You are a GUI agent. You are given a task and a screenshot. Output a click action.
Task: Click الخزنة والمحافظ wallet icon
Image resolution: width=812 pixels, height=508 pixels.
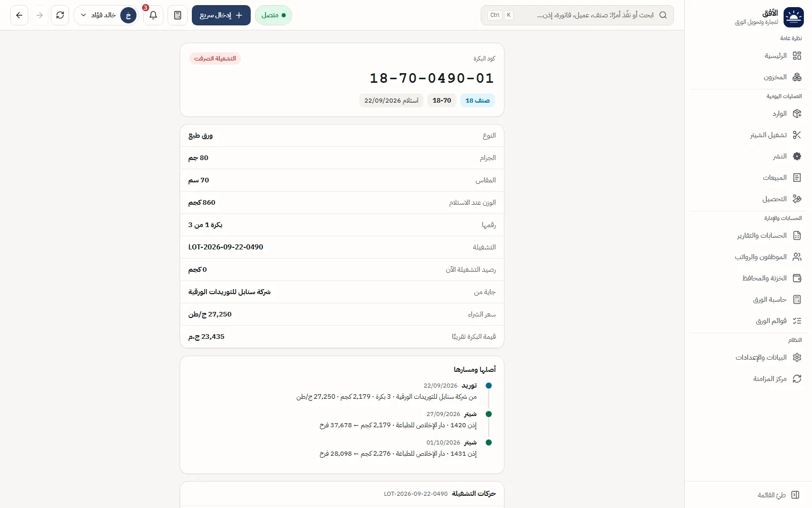pyautogui.click(x=797, y=278)
